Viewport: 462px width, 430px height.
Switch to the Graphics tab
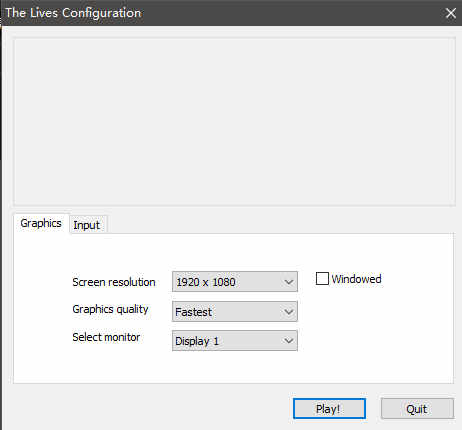coord(41,223)
